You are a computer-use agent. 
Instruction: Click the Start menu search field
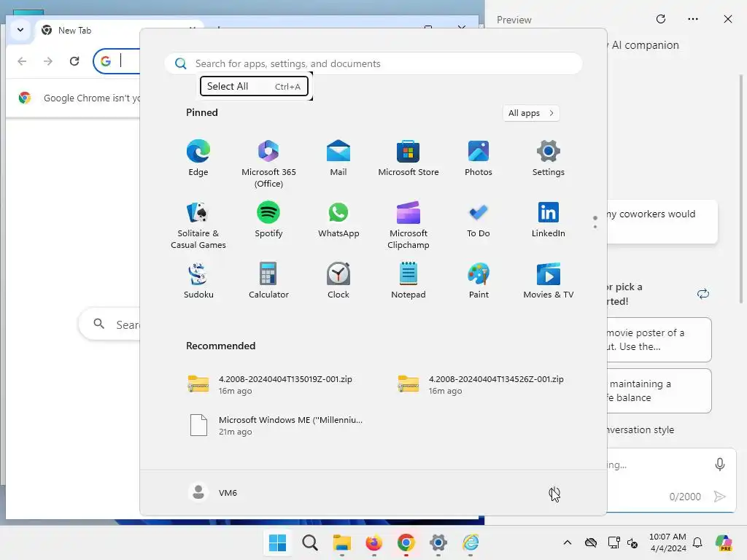(x=373, y=63)
